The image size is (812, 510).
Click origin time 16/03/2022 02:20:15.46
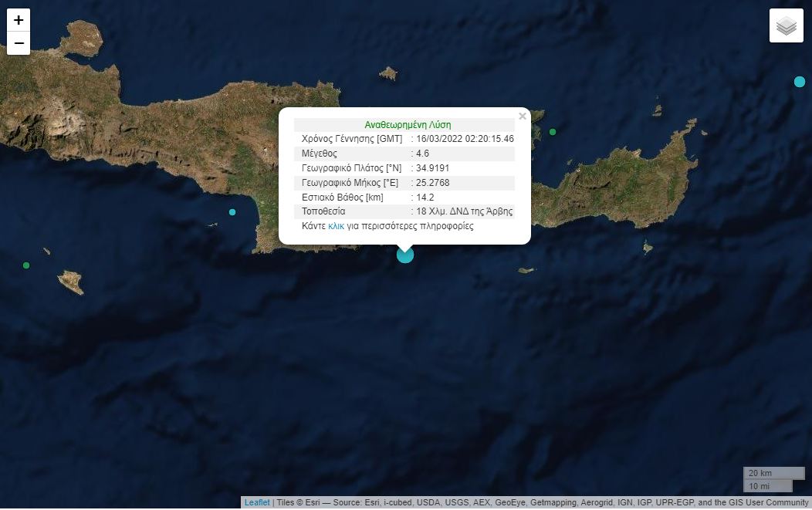pos(465,139)
